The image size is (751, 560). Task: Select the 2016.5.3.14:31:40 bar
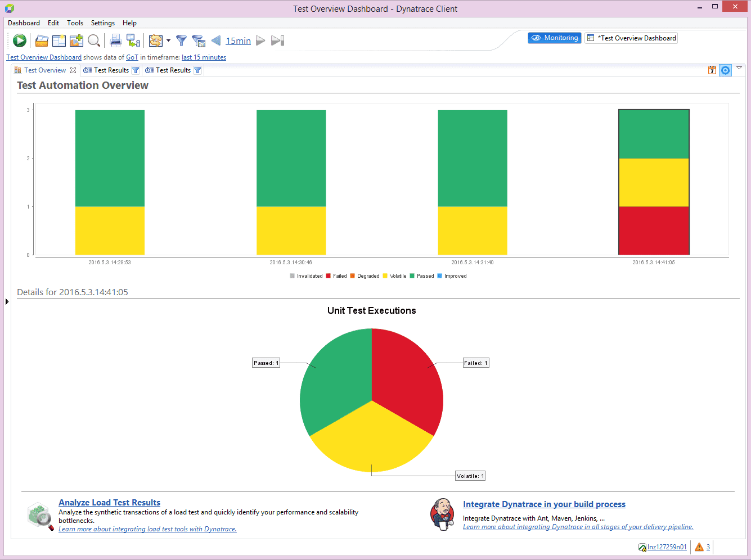(473, 182)
